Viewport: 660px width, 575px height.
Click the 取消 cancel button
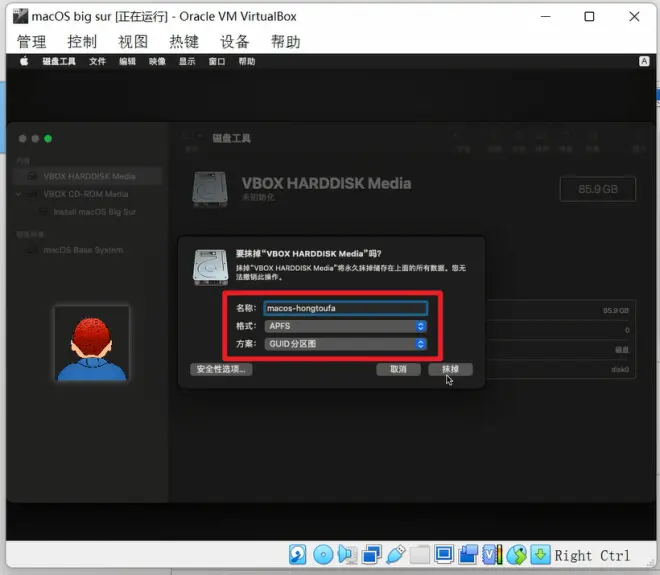[398, 369]
